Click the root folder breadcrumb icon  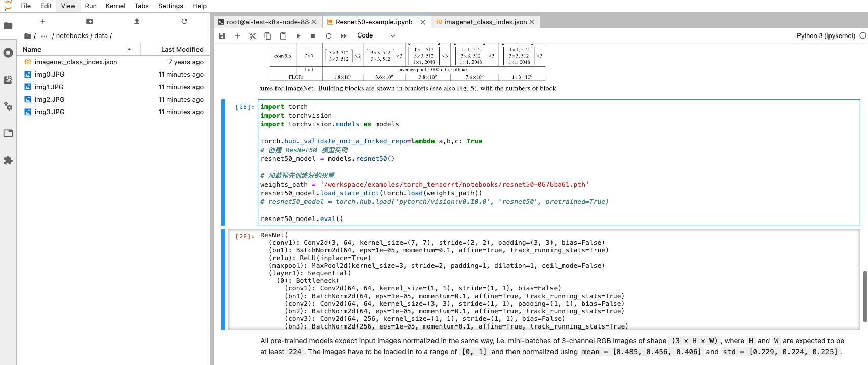pos(28,36)
